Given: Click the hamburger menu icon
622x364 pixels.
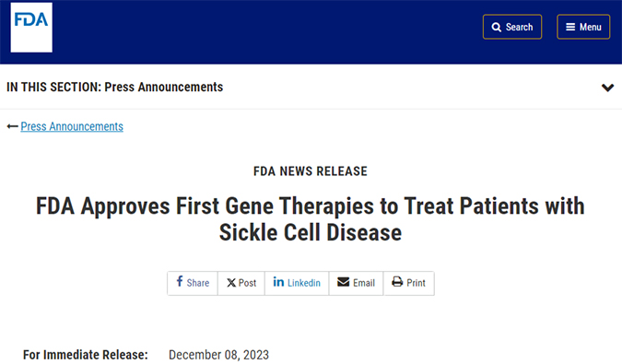Looking at the screenshot, I should (570, 27).
